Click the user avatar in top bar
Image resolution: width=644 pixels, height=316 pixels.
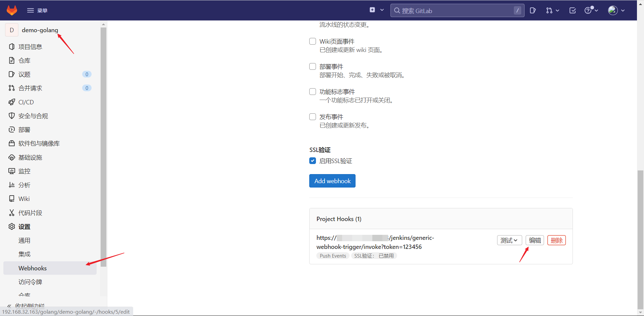pos(613,10)
